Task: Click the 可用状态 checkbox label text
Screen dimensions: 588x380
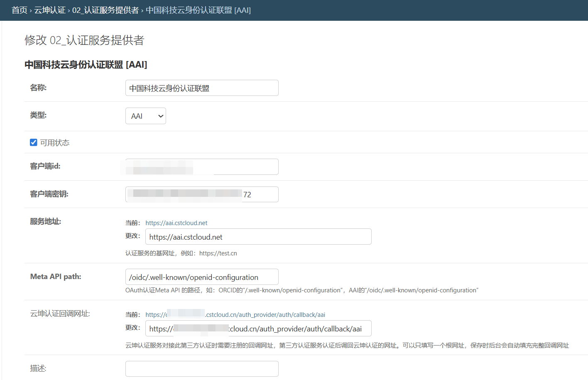Action: pyautogui.click(x=55, y=143)
